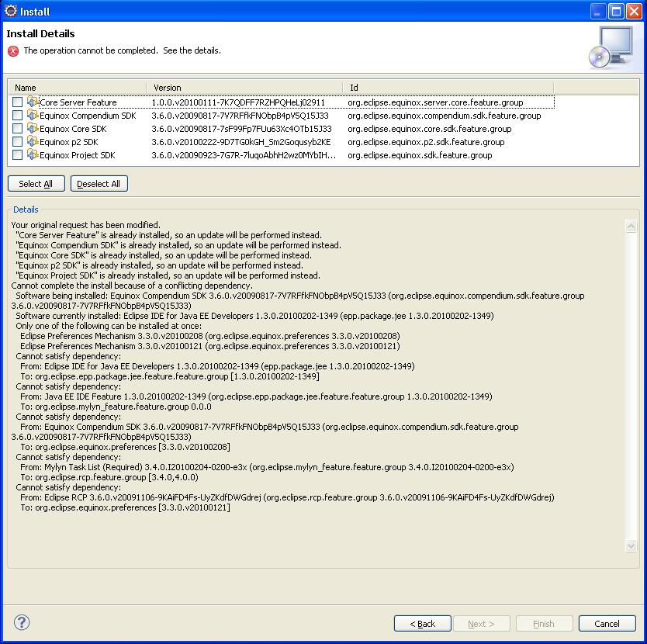Sort by the Id column header
This screenshot has height=644, width=647.
click(448, 88)
